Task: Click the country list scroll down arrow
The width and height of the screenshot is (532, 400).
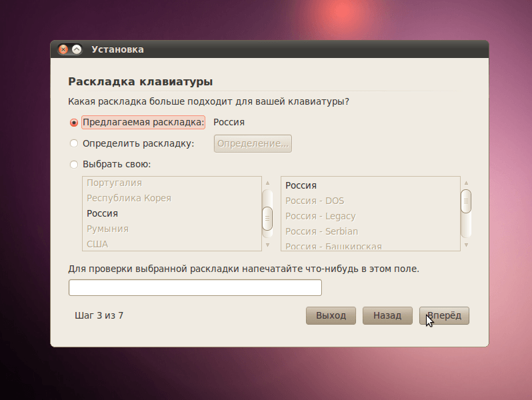Action: coord(268,245)
